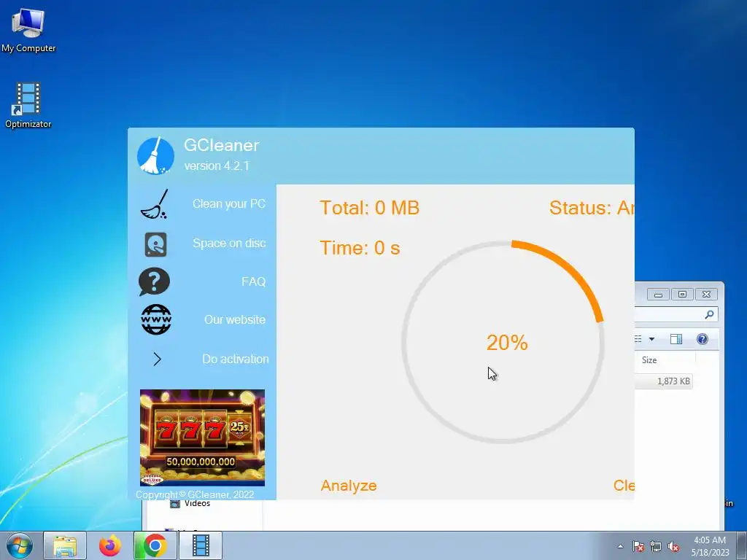Viewport: 747px width, 560px height.
Task: Visit Our website link
Action: click(x=235, y=319)
